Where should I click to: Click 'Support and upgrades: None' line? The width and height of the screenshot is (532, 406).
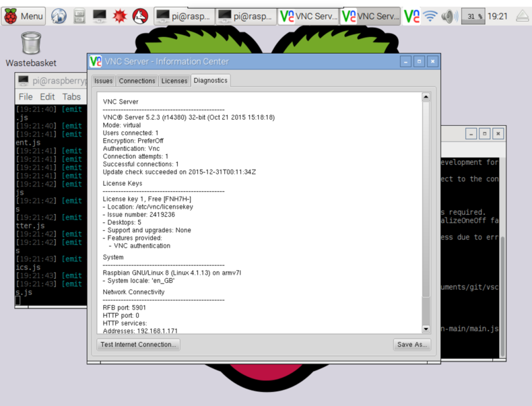[x=147, y=230]
